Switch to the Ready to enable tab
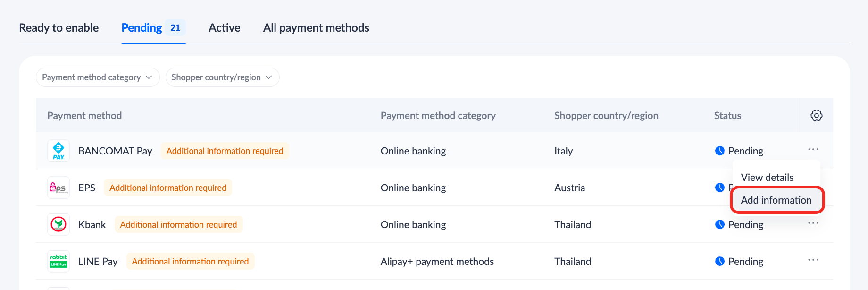The height and width of the screenshot is (290, 868). (59, 28)
